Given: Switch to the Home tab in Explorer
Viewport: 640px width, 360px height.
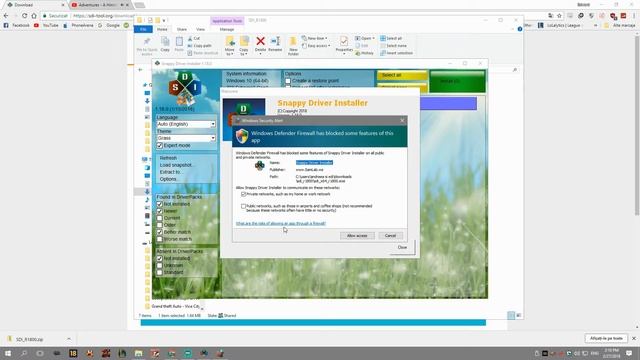Looking at the screenshot, I should [162, 29].
